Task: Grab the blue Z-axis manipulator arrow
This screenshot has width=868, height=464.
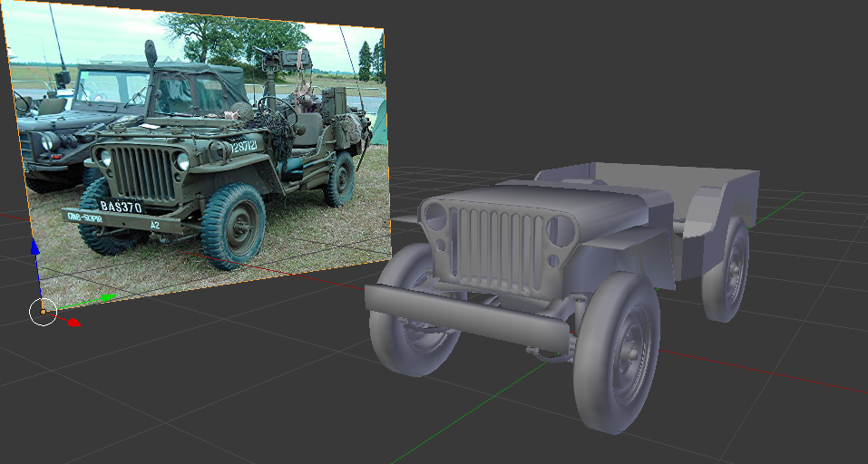Action: [34, 246]
